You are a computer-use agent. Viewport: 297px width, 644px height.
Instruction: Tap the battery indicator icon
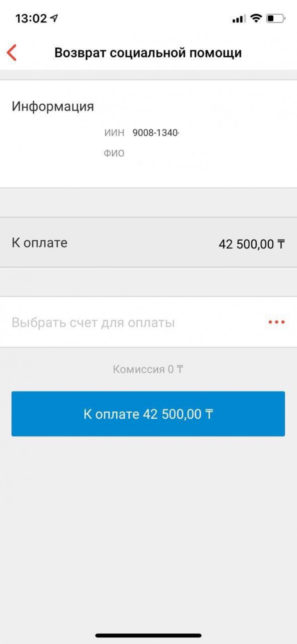(275, 18)
